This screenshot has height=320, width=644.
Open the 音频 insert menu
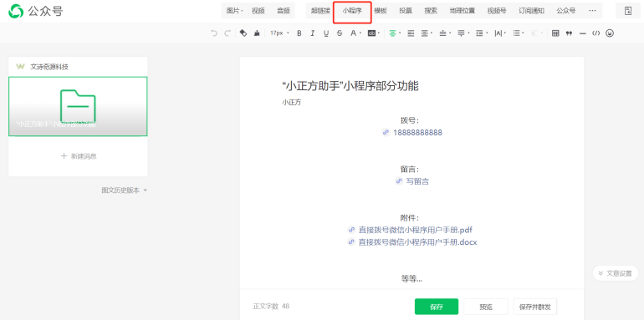point(284,11)
